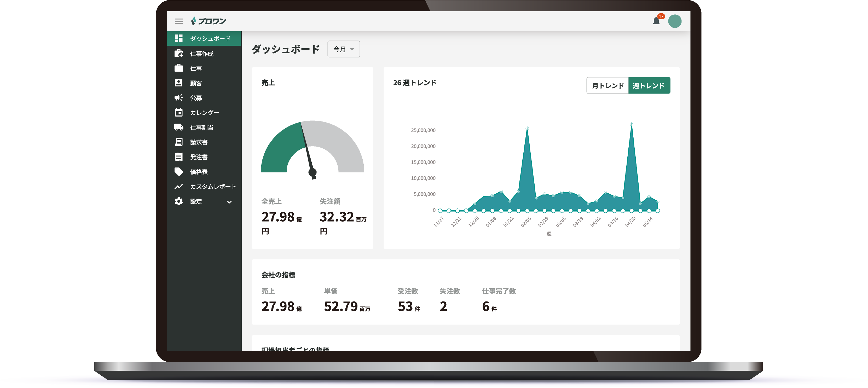The height and width of the screenshot is (388, 868).
Task: Open the user avatar profile
Action: (x=675, y=21)
